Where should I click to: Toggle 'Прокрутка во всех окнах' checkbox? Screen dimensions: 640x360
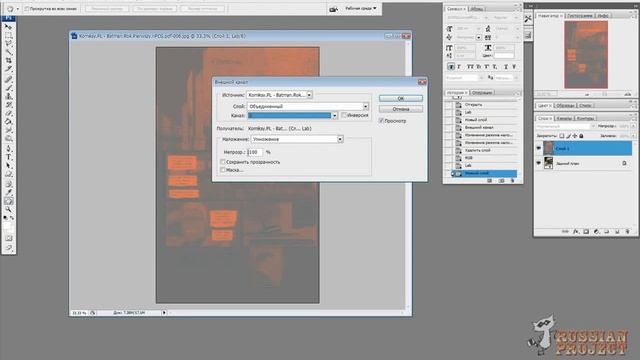tap(27, 9)
